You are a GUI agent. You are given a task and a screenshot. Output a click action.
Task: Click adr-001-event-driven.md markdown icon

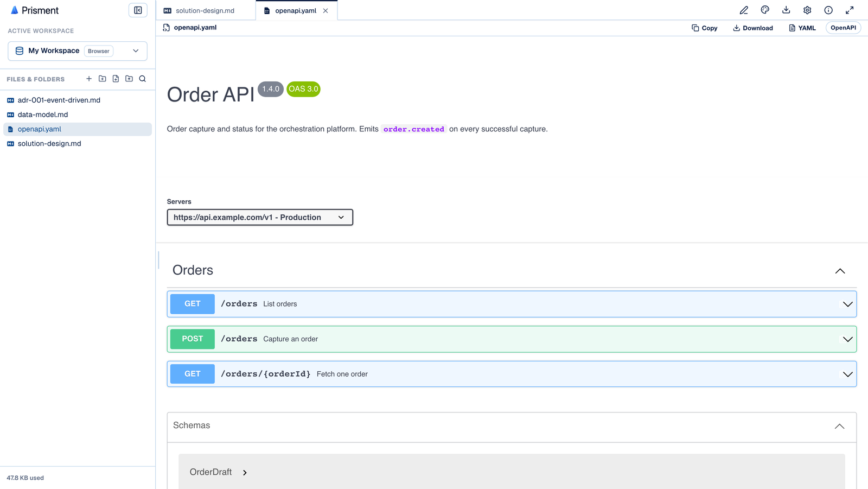10,100
